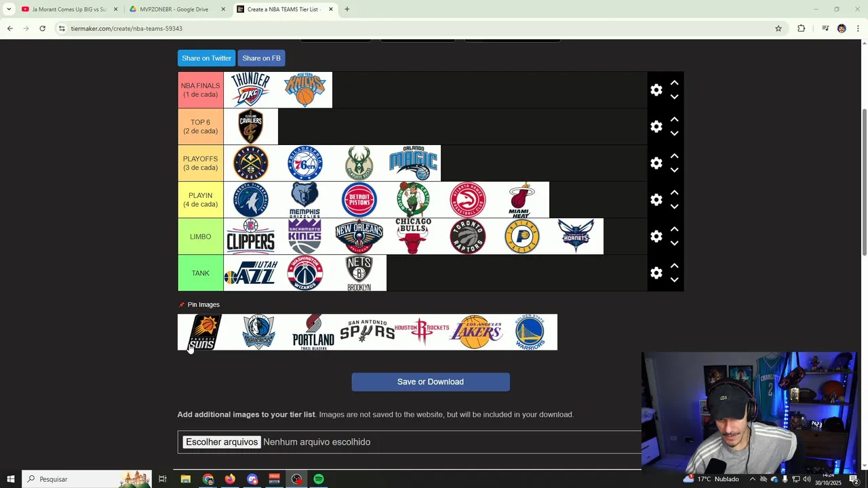This screenshot has width=868, height=488.
Task: Open settings gear for TOP 6 row
Action: [x=656, y=127]
